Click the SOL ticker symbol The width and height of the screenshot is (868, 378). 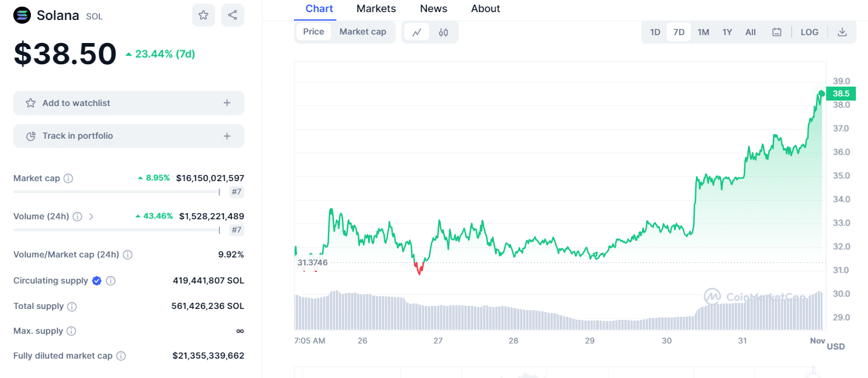[95, 16]
